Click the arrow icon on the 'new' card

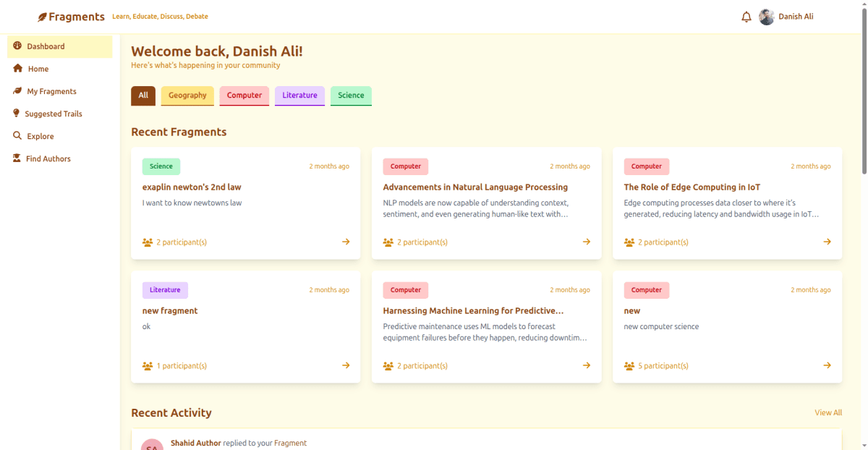pos(826,365)
